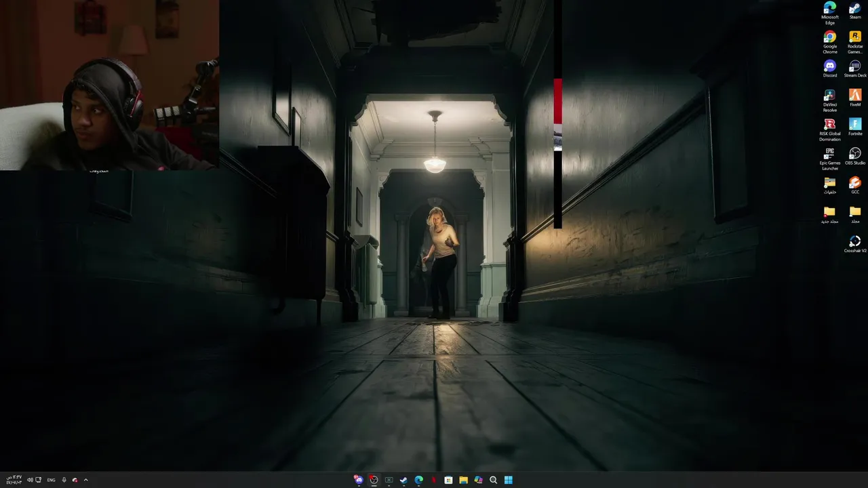Open Crosshair V2 desktop shortcut
The height and width of the screenshot is (488, 868).
[854, 244]
